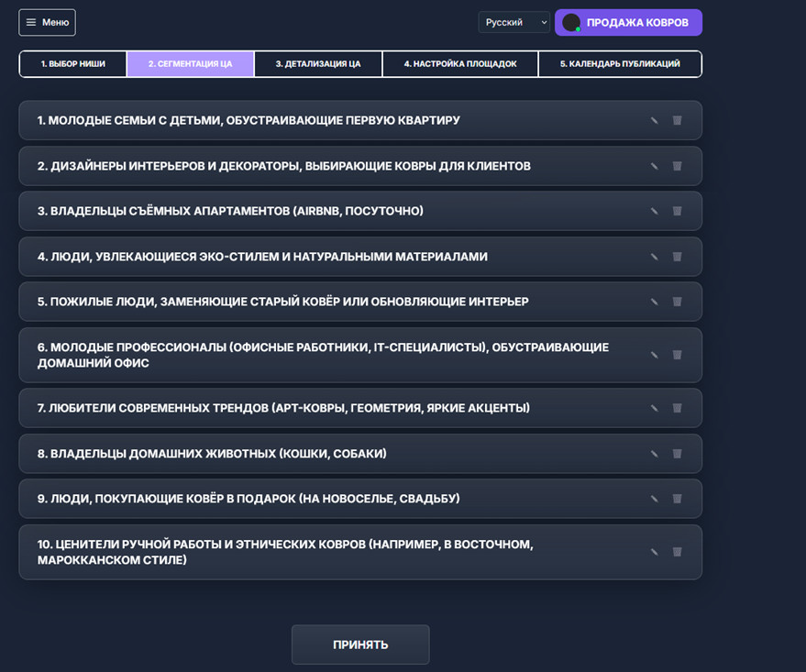Delete segment 6 about young professionals
Screen dimensions: 806x672
click(677, 355)
